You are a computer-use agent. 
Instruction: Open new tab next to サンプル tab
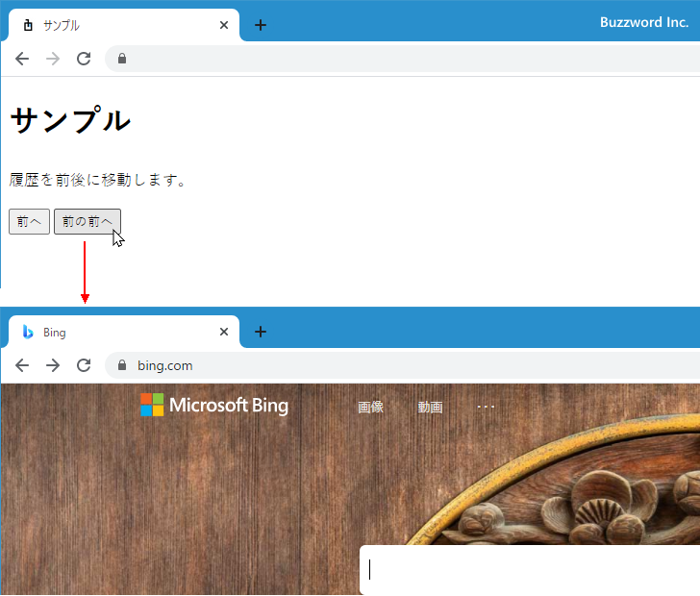coord(261,25)
